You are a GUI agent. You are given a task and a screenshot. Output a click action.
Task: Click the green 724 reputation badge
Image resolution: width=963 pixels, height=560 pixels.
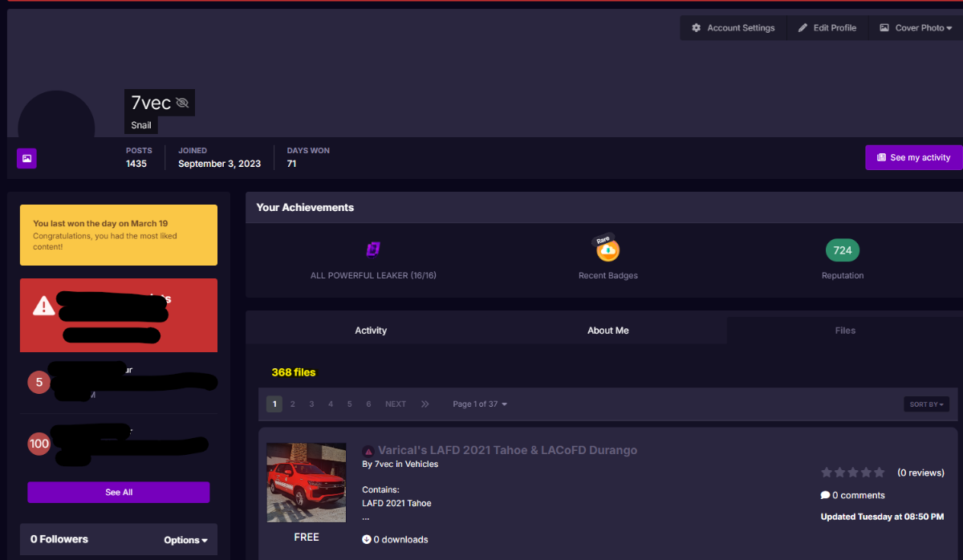tap(842, 250)
